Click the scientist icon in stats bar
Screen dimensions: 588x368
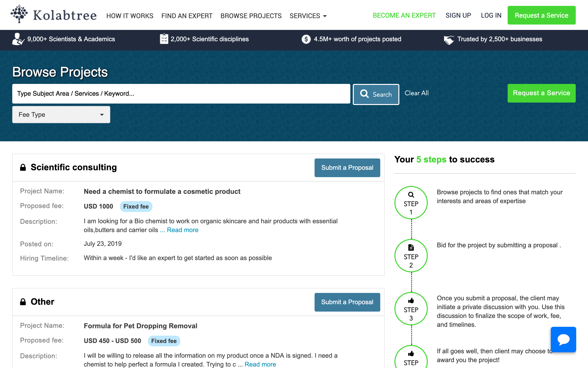click(18, 39)
